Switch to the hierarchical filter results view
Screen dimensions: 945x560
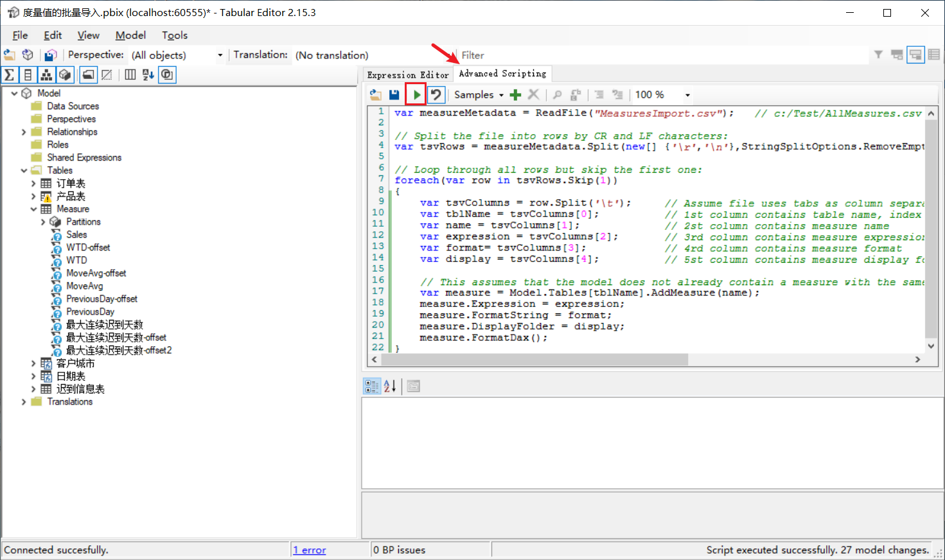[x=897, y=55]
